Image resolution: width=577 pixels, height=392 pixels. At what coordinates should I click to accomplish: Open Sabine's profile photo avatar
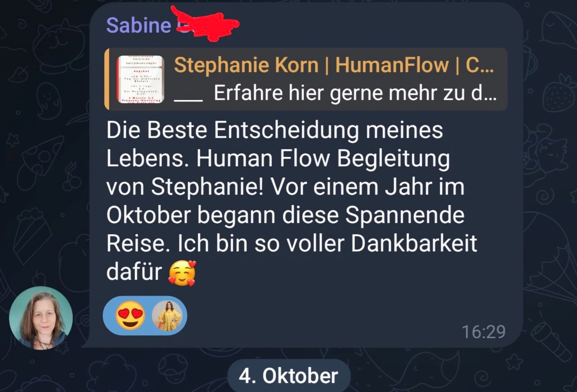click(41, 318)
